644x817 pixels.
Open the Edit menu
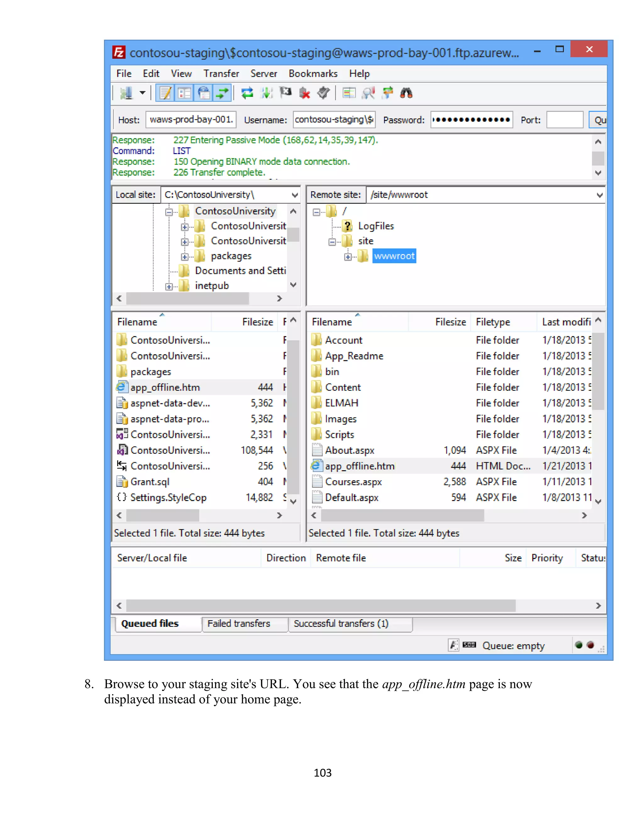coord(151,74)
